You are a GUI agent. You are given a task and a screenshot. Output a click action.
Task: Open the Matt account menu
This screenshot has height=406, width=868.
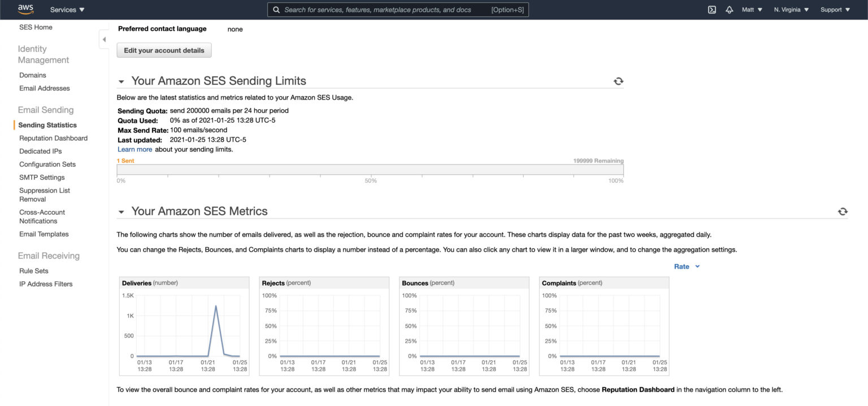[752, 9]
